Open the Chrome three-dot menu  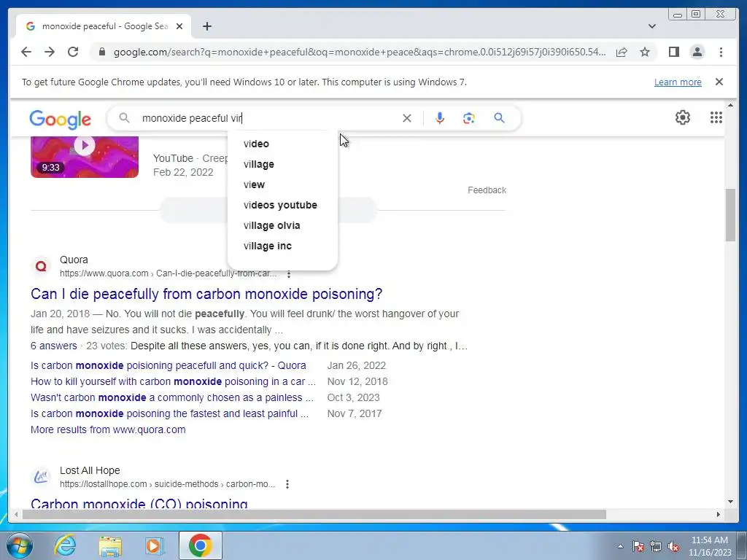[x=721, y=52]
